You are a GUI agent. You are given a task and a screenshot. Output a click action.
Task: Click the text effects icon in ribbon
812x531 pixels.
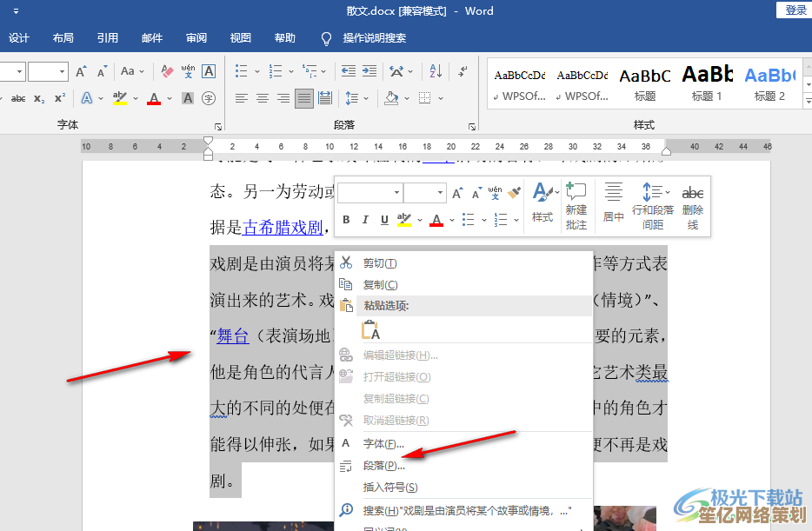[87, 98]
